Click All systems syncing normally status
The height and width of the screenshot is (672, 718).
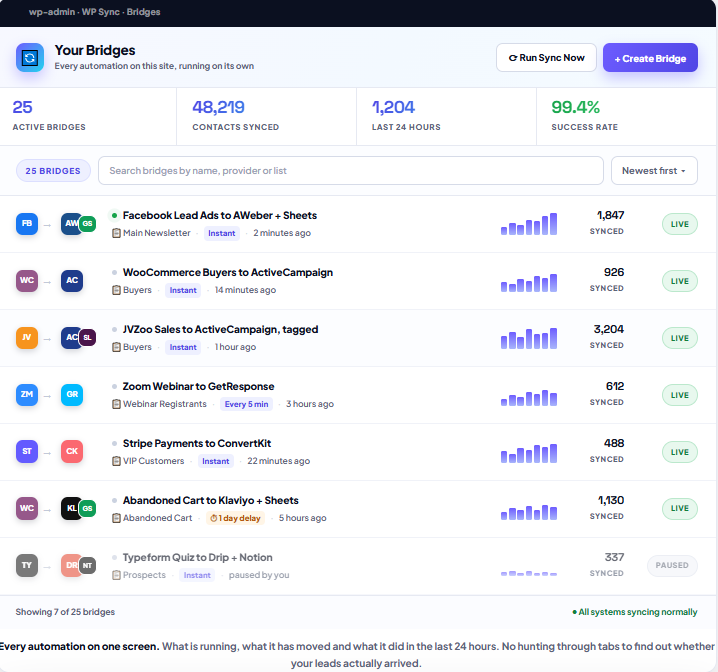click(635, 612)
